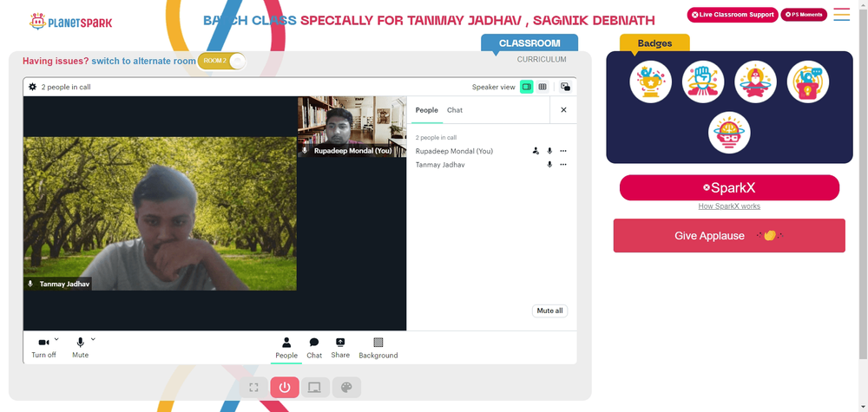This screenshot has width=868, height=412.
Task: Open the palette theme icon
Action: (x=346, y=387)
